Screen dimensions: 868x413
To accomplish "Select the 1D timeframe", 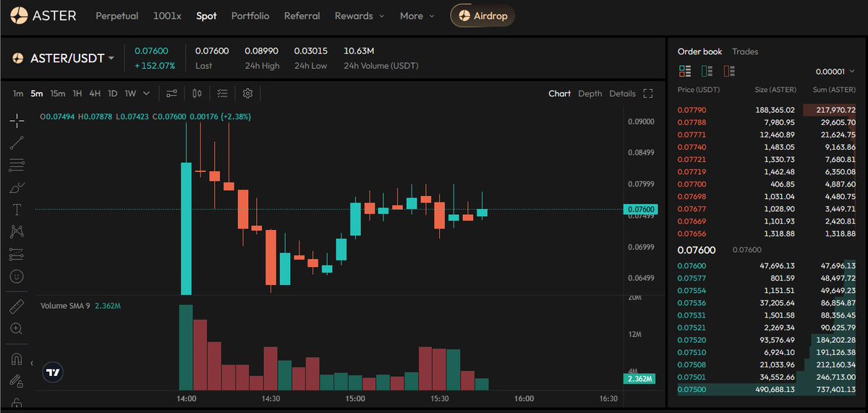I will click(113, 93).
